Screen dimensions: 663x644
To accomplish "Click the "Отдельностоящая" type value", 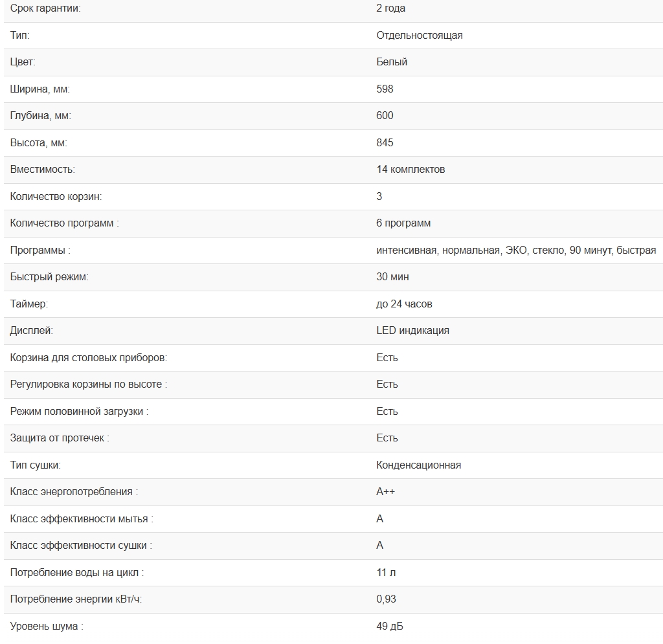I will (420, 36).
